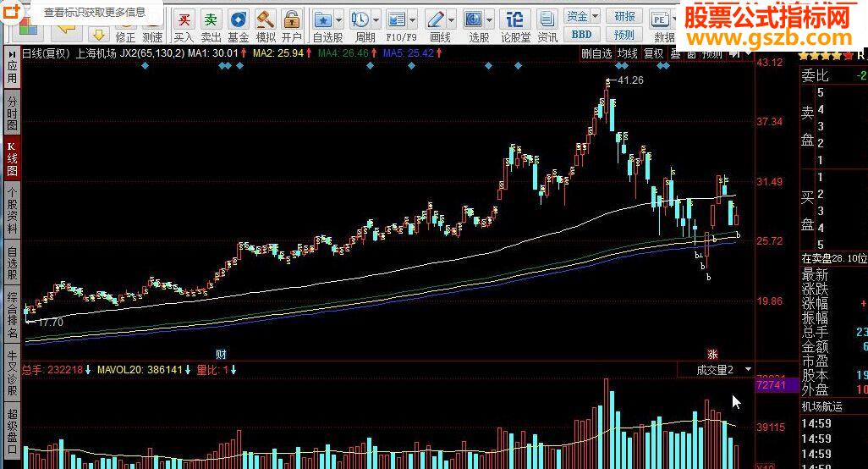Toggle the 均线 moving average lines
Screen dimensions: 868x469
pyautogui.click(x=627, y=53)
